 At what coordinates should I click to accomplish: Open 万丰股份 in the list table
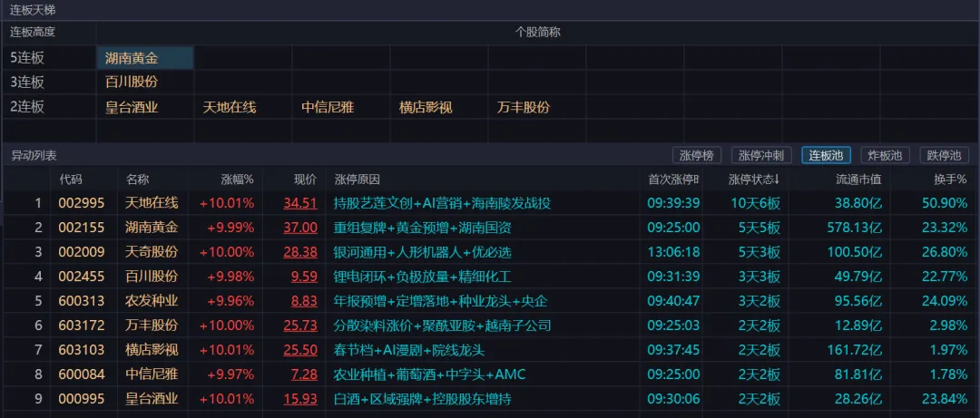tap(152, 325)
